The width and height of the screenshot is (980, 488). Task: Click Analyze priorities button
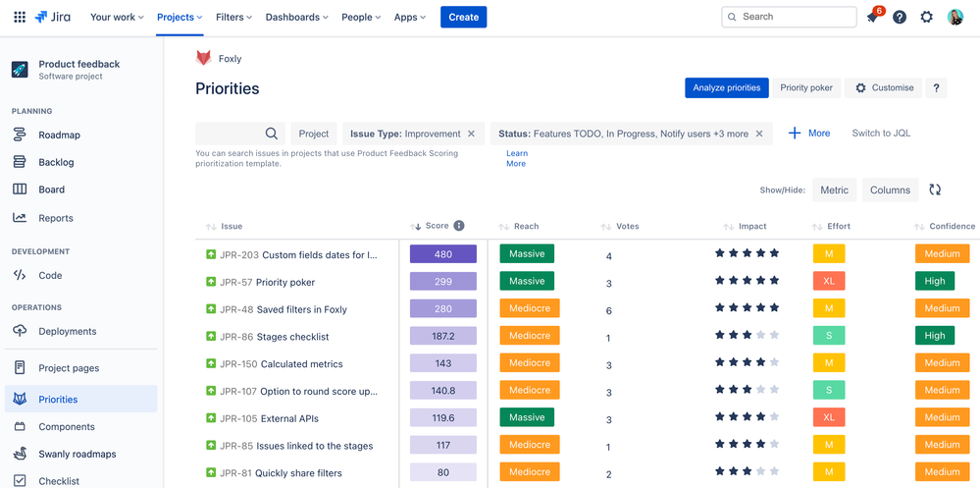coord(727,88)
